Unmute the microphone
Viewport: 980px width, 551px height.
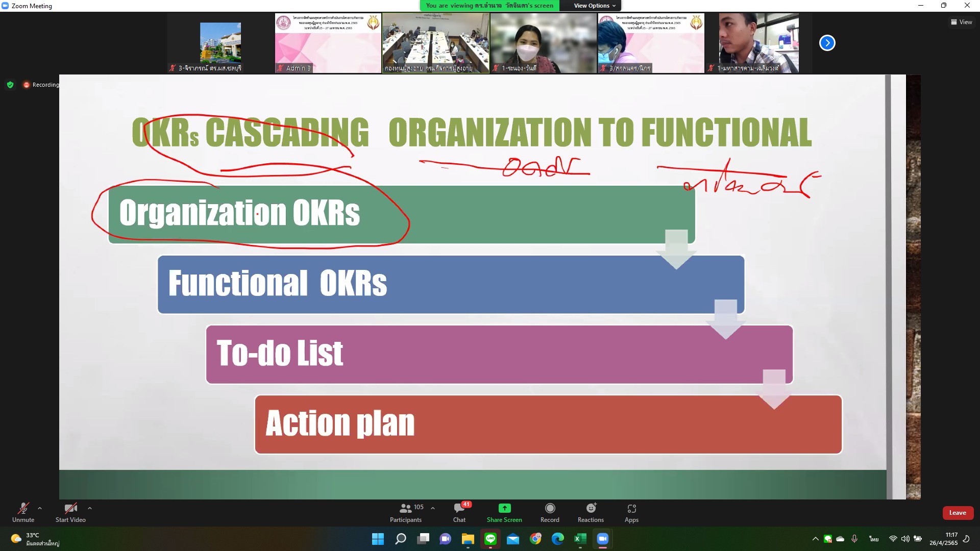tap(23, 512)
